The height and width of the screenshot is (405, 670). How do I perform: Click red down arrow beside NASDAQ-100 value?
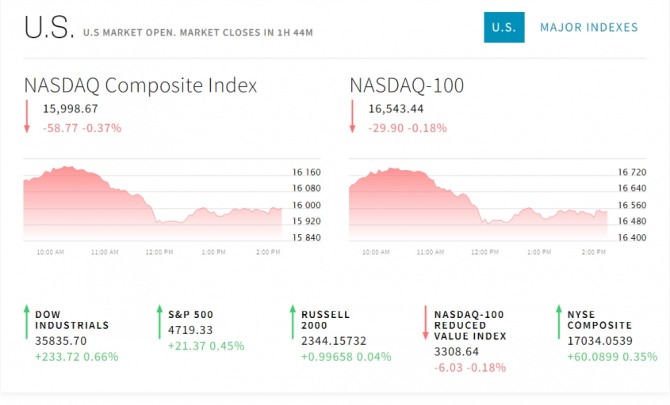(x=353, y=117)
